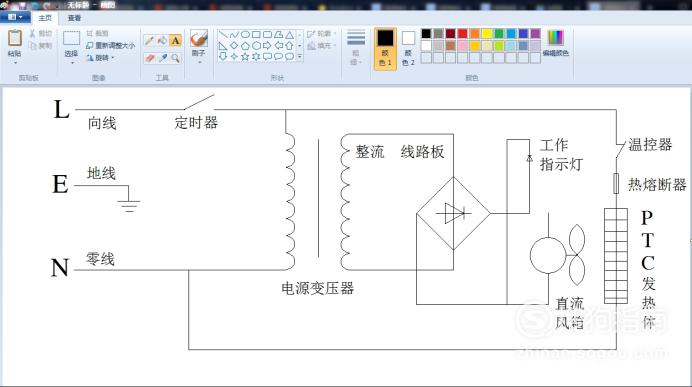The height and width of the screenshot is (387, 692).
Task: Pick the green palette color
Action: tap(499, 34)
